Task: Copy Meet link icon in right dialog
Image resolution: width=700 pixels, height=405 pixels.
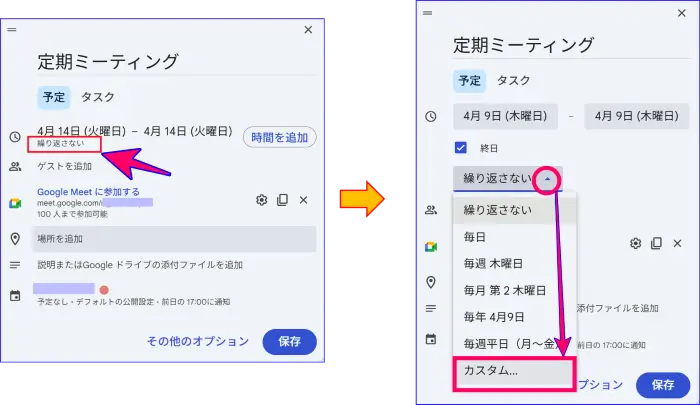Action: [x=656, y=243]
